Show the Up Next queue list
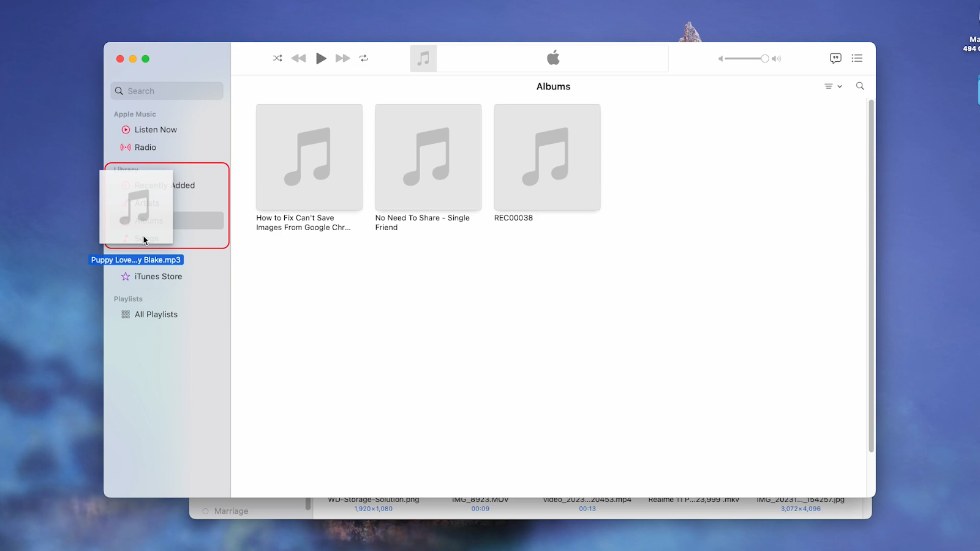Screen dimensions: 980x551 857,58
